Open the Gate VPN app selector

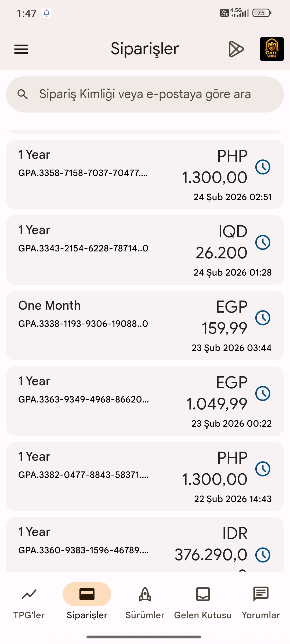point(271,49)
